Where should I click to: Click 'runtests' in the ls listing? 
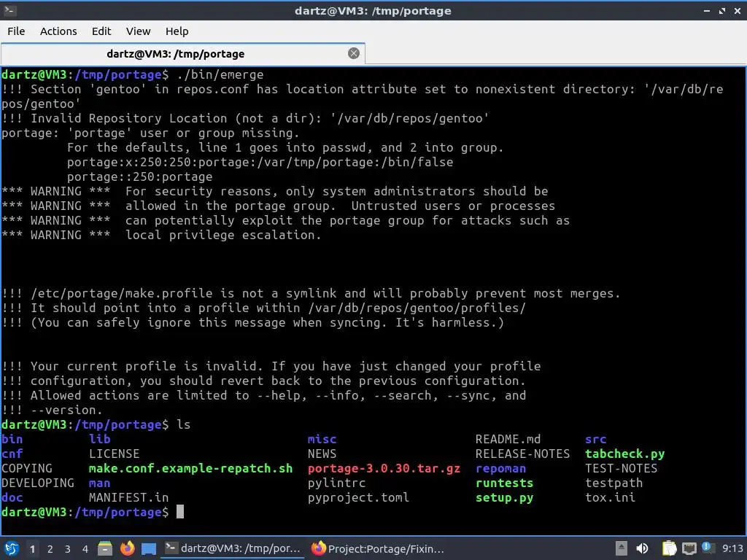(x=504, y=483)
